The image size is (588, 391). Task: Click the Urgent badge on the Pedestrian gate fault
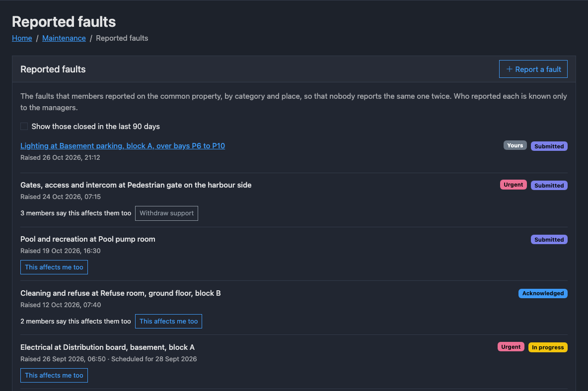pyautogui.click(x=513, y=185)
